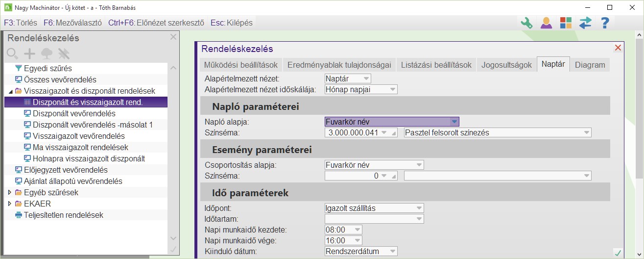Open the Listázási beállítások tab

(x=436, y=65)
